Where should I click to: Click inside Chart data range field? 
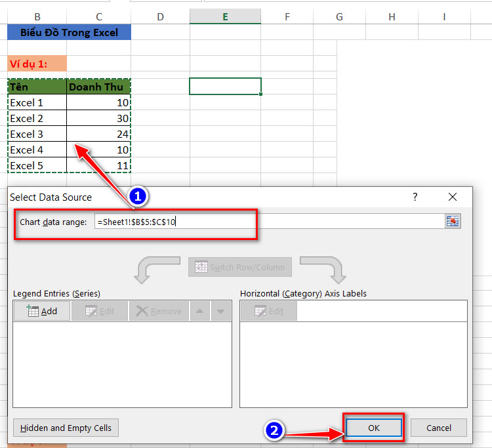tap(269, 222)
